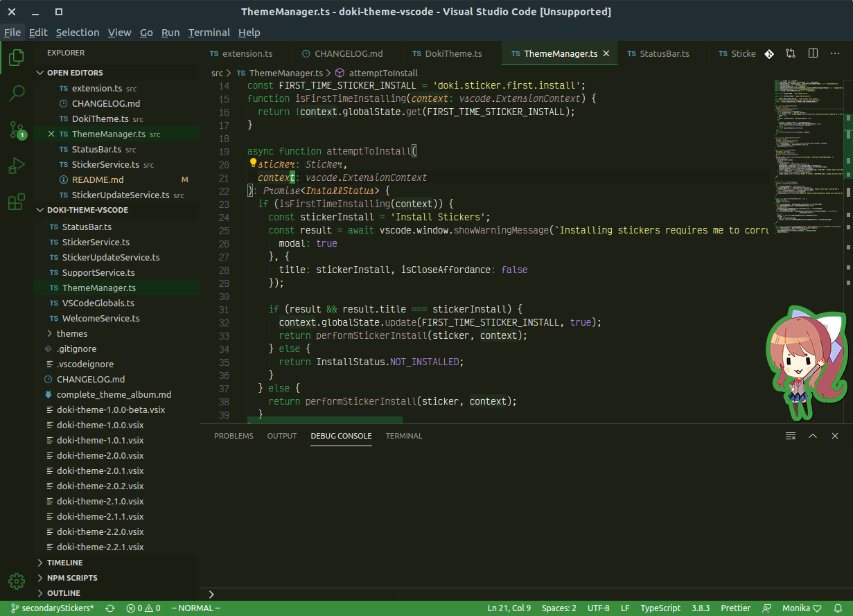Image resolution: width=853 pixels, height=616 pixels.
Task: Switch to the Output panel tab
Action: (x=282, y=436)
